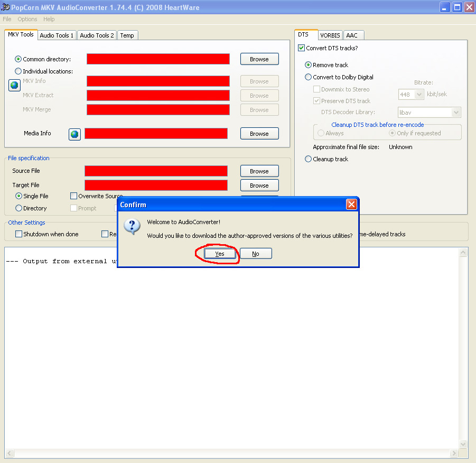
Task: Switch to the VORBIS tab
Action: pos(330,35)
